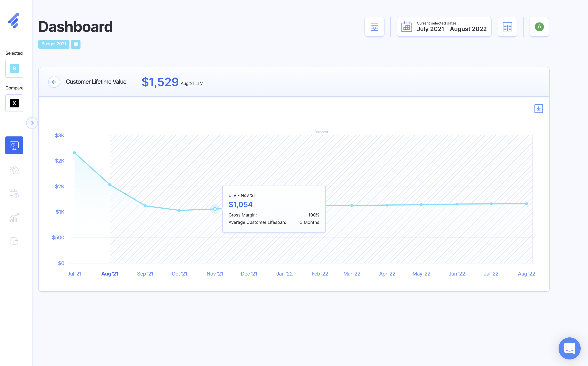Screen dimensions: 588x366
Task: Expand the sidebar with the arrow button
Action: [x=32, y=123]
